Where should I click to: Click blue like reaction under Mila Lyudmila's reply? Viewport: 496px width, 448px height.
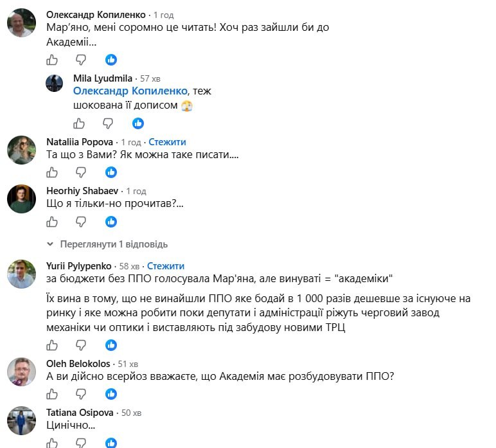pyautogui.click(x=138, y=123)
